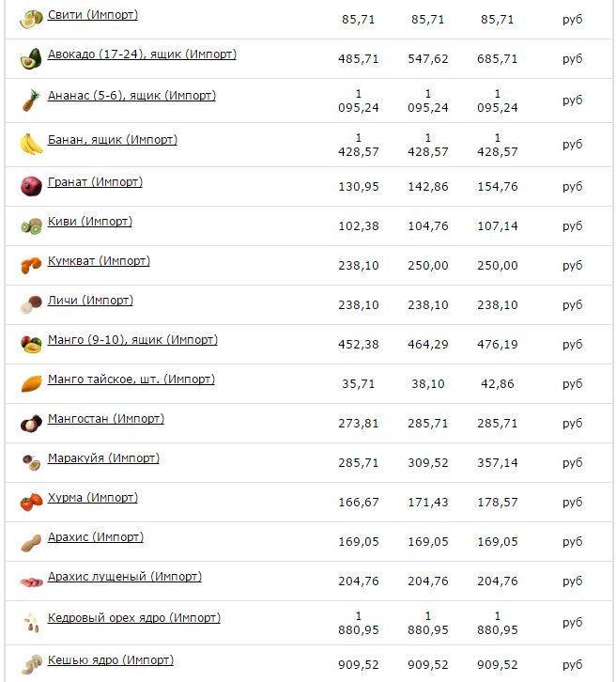Open Кедровый орех ядро link
Image resolution: width=616 pixels, height=682 pixels.
click(x=134, y=618)
